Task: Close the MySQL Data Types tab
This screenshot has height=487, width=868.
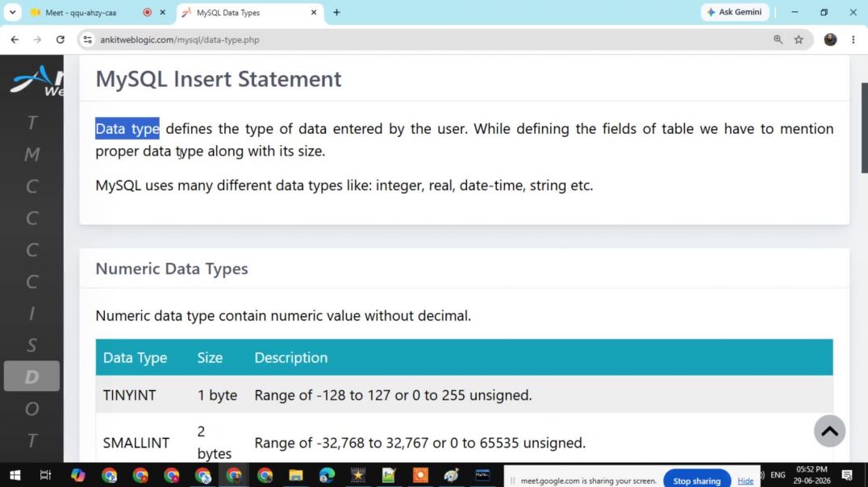Action: point(313,12)
